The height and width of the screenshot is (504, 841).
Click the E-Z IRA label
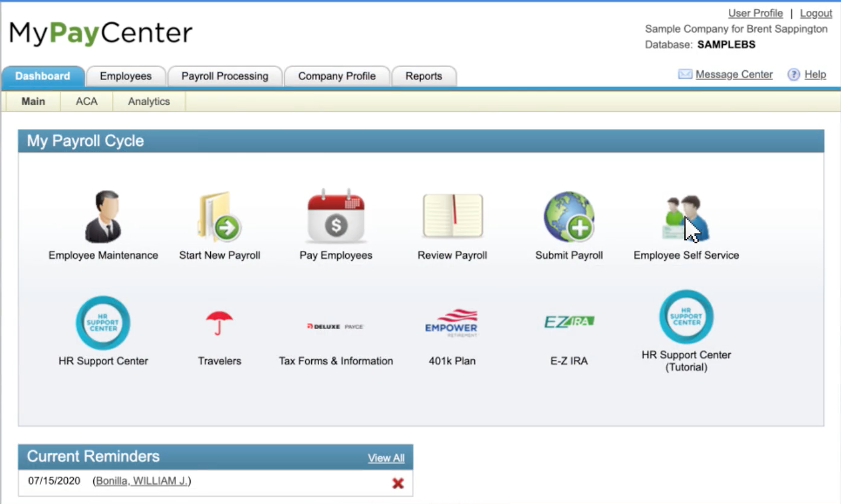[569, 361]
